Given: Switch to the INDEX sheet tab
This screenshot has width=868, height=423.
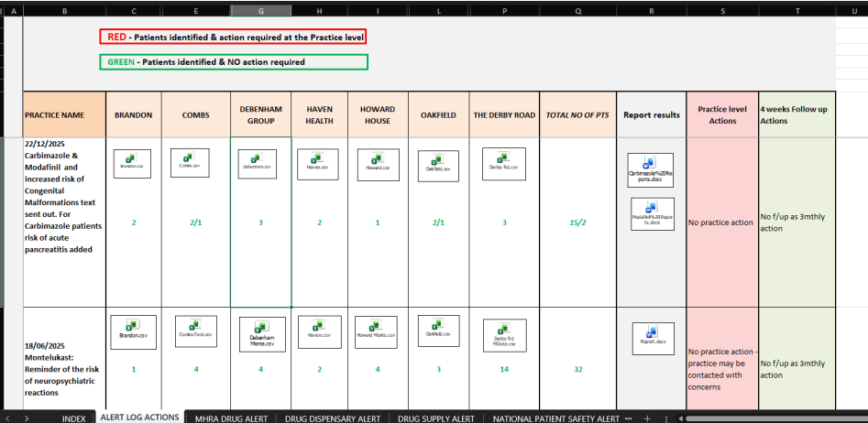Looking at the screenshot, I should click(73, 418).
